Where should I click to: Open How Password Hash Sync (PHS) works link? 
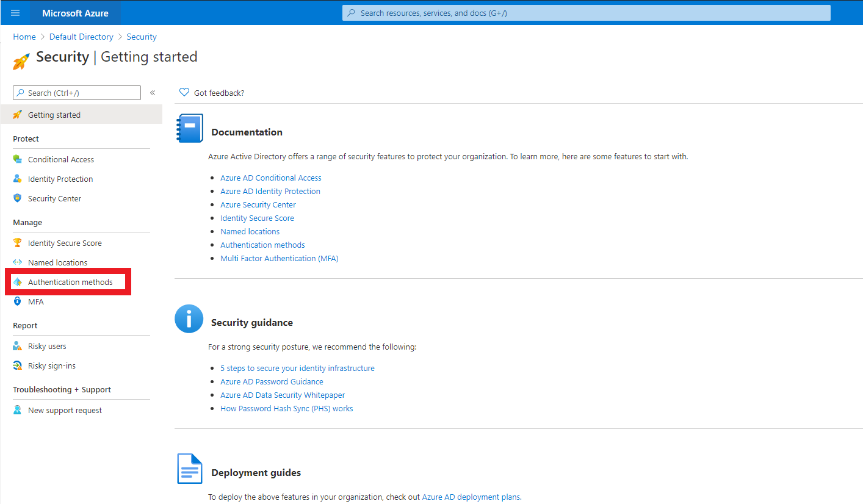[286, 408]
